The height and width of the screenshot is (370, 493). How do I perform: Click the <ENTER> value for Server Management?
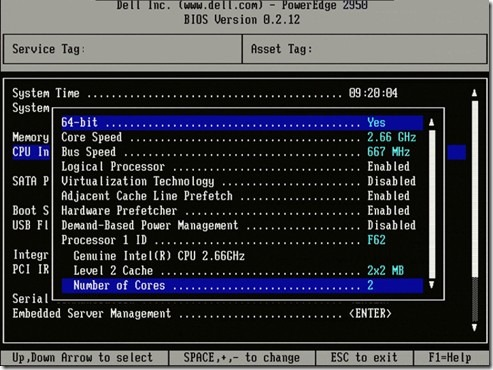pyautogui.click(x=370, y=314)
